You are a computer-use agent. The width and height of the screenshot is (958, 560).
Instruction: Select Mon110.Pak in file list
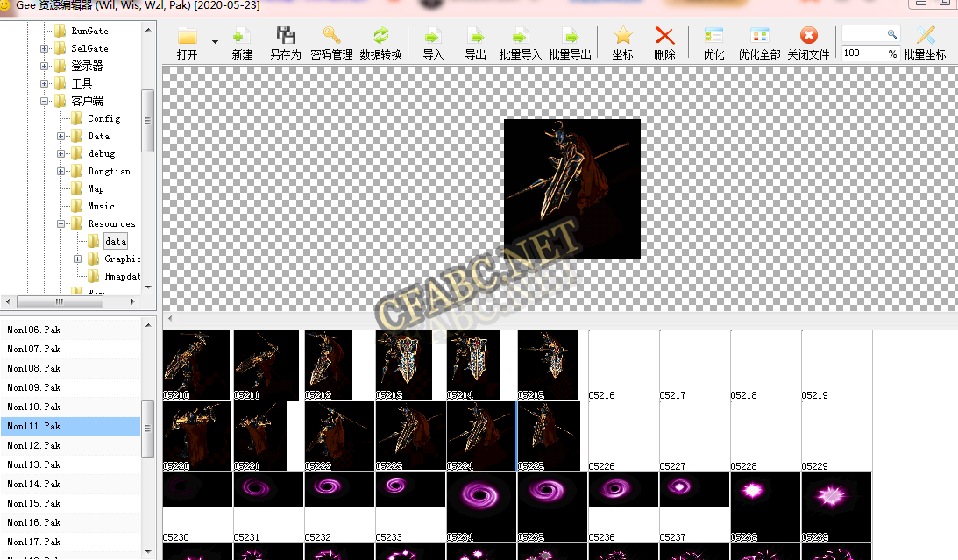point(70,407)
